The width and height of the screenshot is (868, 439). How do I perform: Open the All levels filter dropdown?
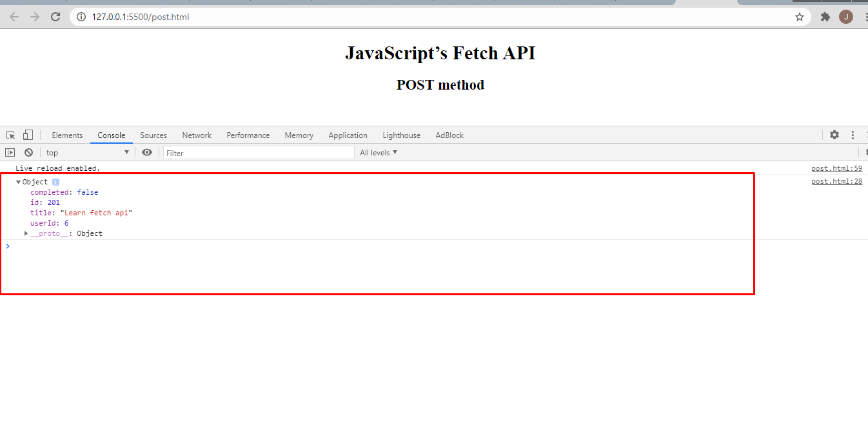pos(379,152)
